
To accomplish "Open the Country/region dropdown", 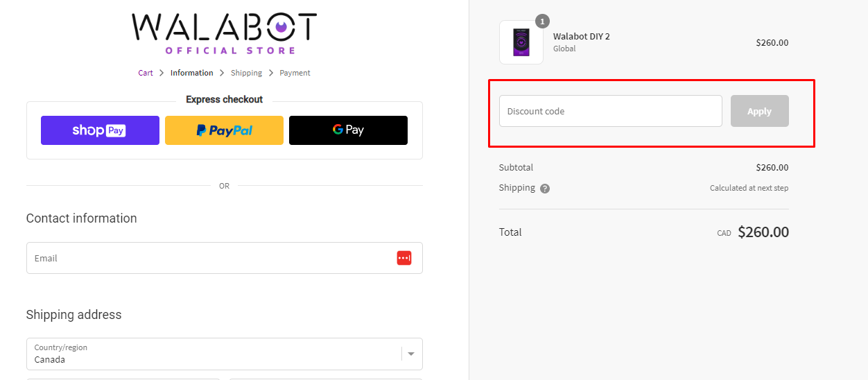I will pyautogui.click(x=224, y=354).
